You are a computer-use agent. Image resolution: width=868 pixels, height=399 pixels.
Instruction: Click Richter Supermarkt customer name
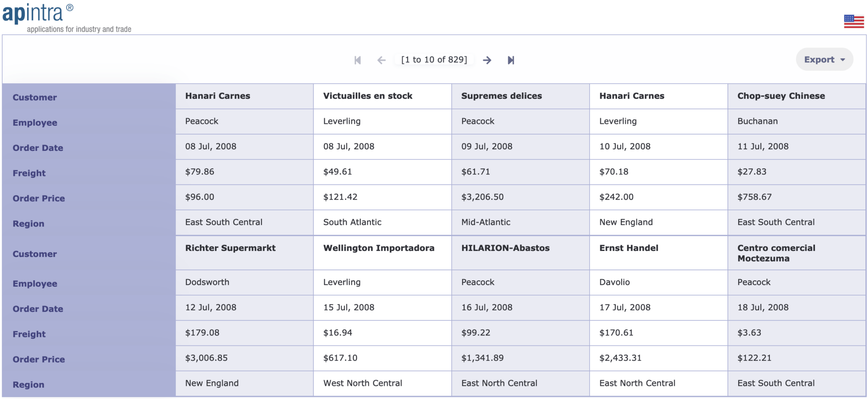click(x=230, y=248)
